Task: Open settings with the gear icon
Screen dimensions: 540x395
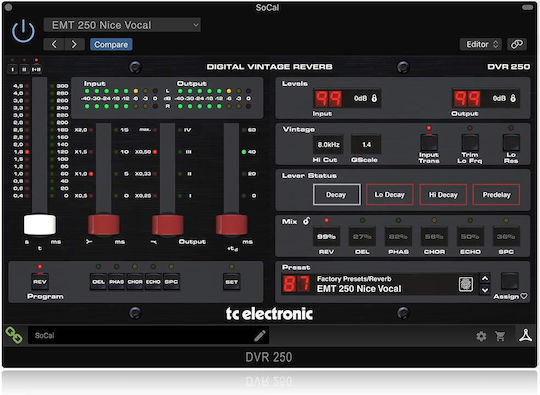Action: [x=481, y=336]
